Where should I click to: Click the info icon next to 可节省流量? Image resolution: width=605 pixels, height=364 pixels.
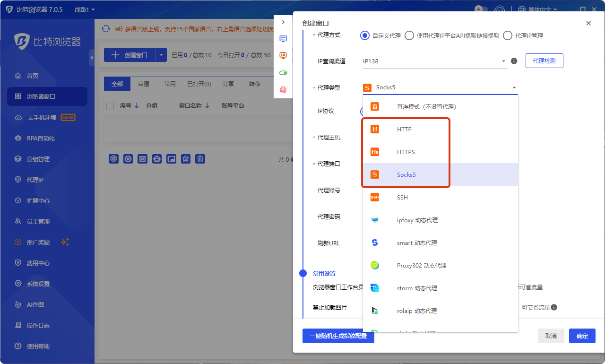tap(554, 307)
